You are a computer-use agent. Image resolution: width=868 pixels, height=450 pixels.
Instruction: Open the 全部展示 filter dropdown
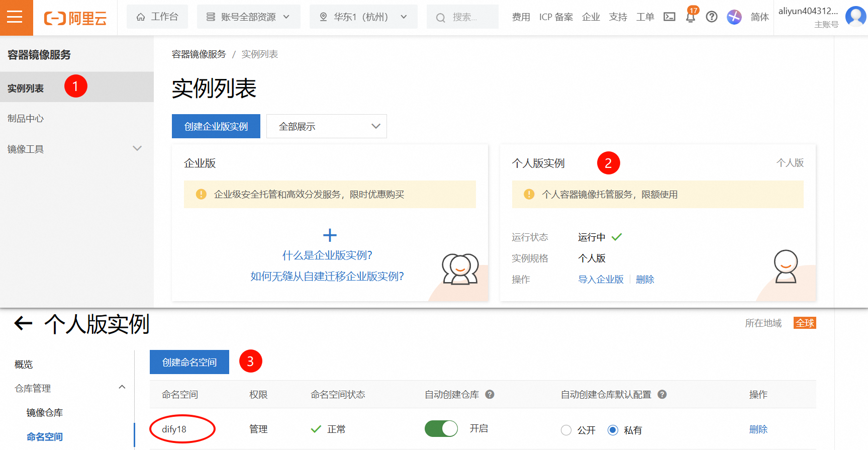point(327,126)
